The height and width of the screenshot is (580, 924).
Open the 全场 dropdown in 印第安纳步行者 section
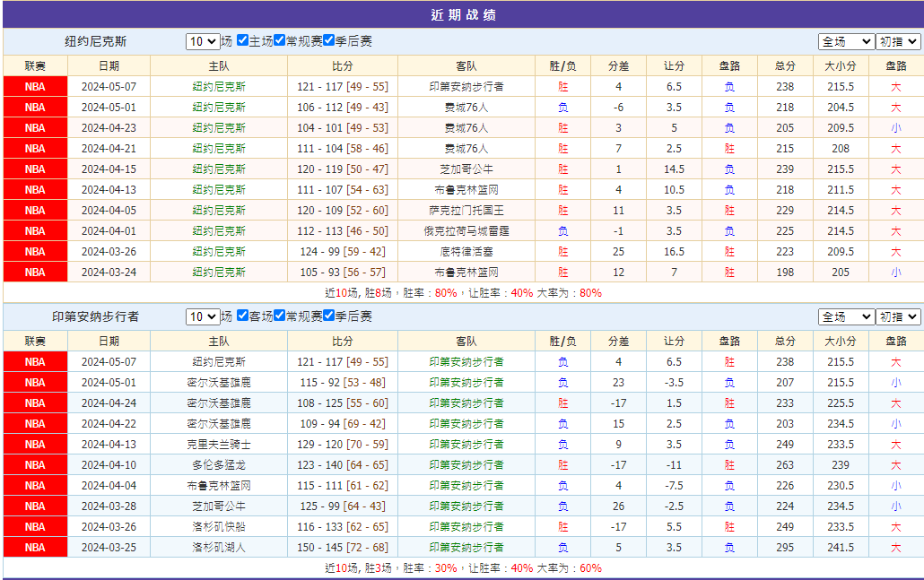click(846, 316)
